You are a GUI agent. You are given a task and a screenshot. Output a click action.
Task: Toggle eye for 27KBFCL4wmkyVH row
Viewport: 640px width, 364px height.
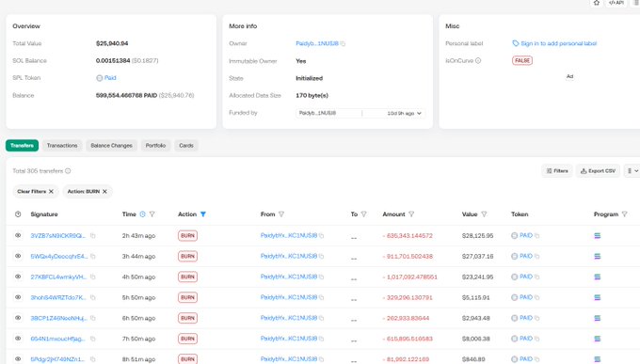point(18,277)
